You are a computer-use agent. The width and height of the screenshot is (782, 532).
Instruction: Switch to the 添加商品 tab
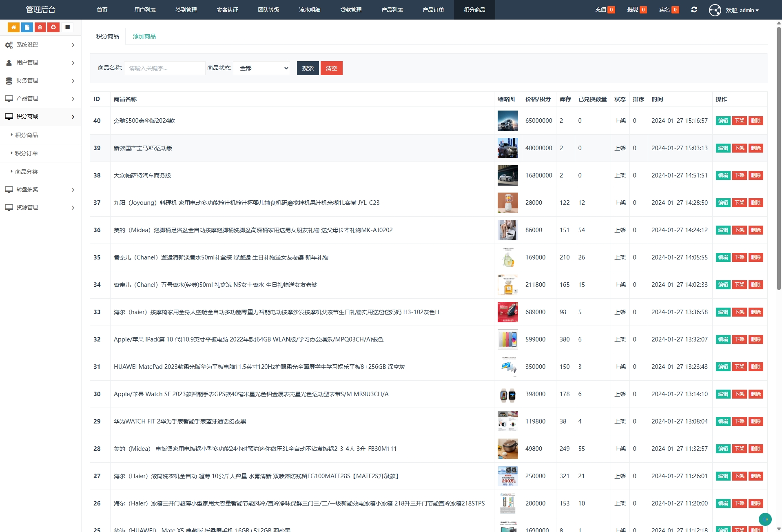point(144,36)
